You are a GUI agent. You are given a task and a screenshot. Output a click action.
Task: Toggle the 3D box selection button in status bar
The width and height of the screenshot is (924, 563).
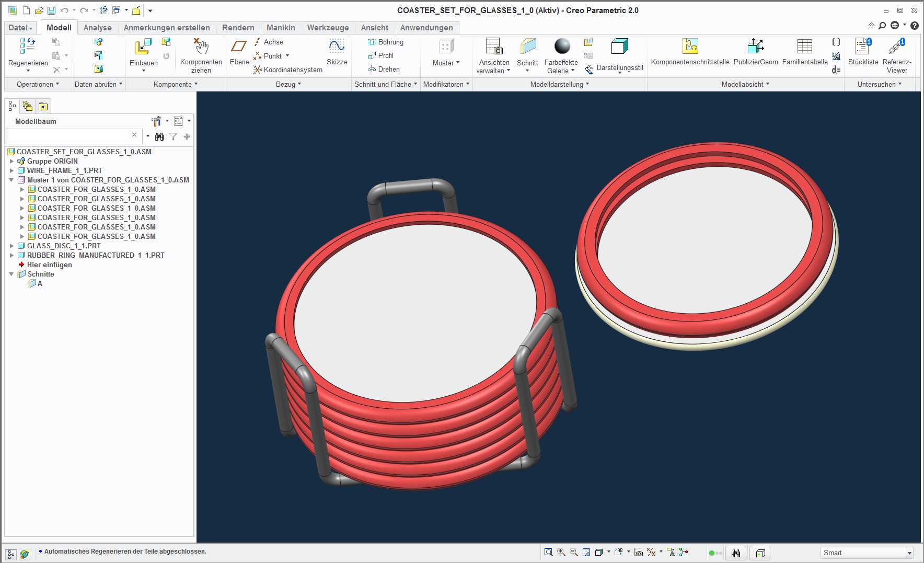760,553
